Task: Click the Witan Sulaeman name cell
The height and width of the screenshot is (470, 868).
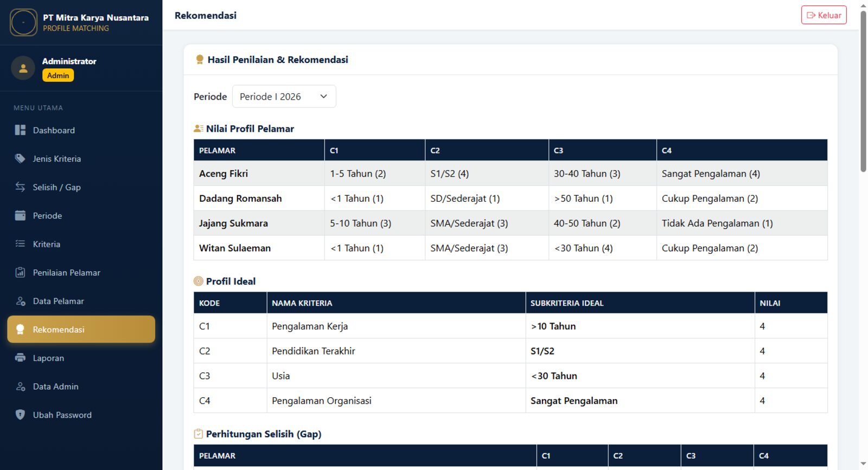Action: pos(259,248)
